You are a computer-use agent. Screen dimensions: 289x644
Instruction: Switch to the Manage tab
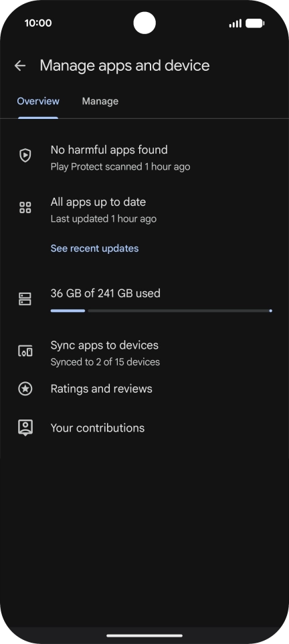tap(100, 101)
